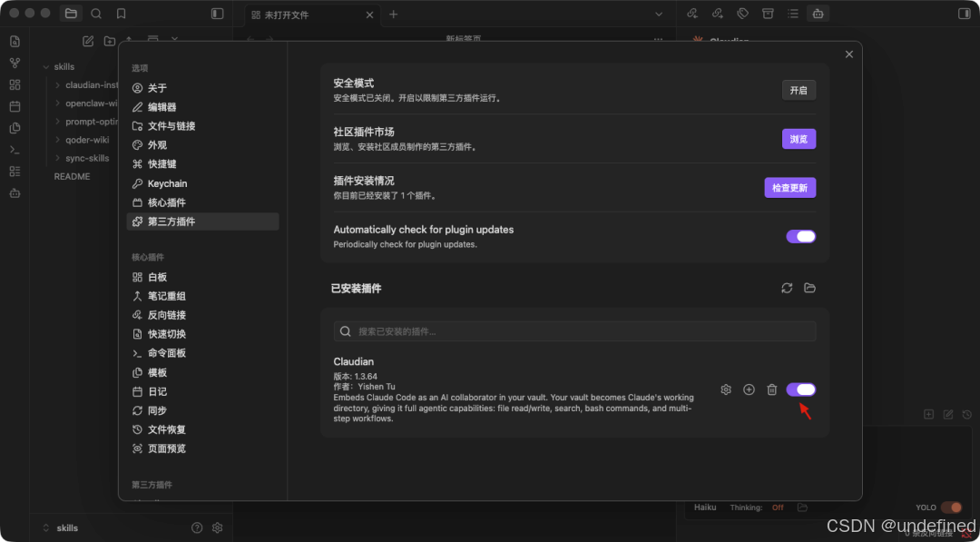Open quick switcher ribbon icon
Screen dimensions: 980x542
point(15,41)
